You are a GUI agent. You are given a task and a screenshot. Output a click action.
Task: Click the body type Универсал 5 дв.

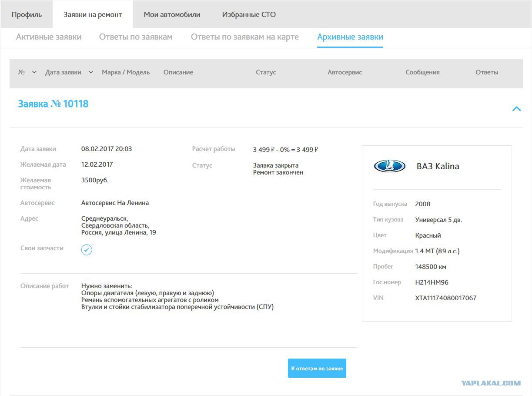pos(438,220)
